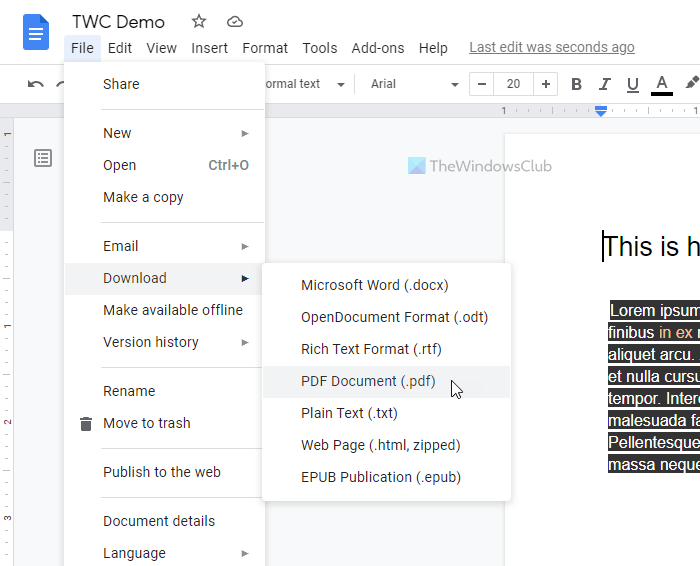Click the Last edit was seconds ago link

click(552, 47)
